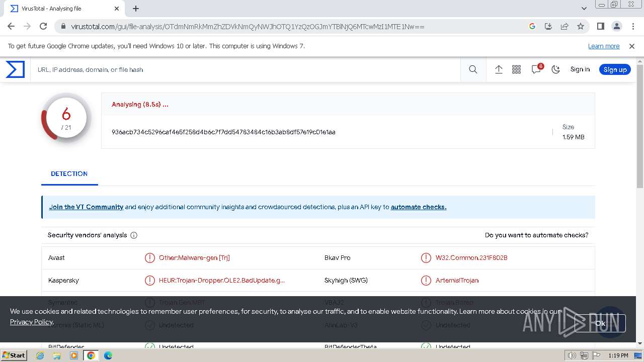
Task: Click the 6 / 21 detection score gauge
Action: pyautogui.click(x=66, y=118)
